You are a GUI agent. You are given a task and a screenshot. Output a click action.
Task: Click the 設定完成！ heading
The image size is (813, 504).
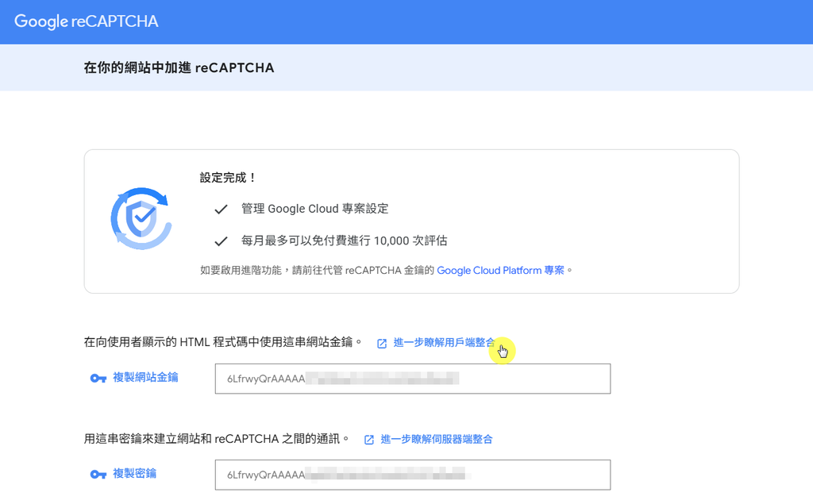pyautogui.click(x=228, y=178)
